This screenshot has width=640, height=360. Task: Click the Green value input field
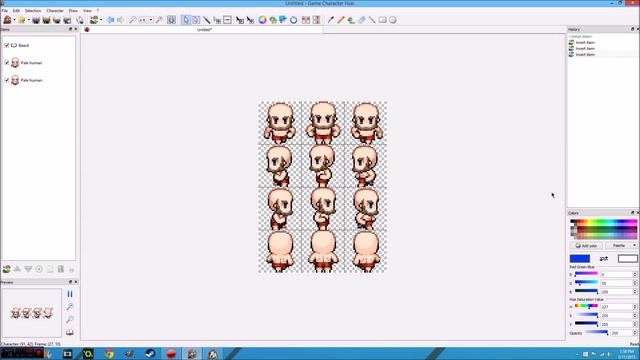point(616,283)
